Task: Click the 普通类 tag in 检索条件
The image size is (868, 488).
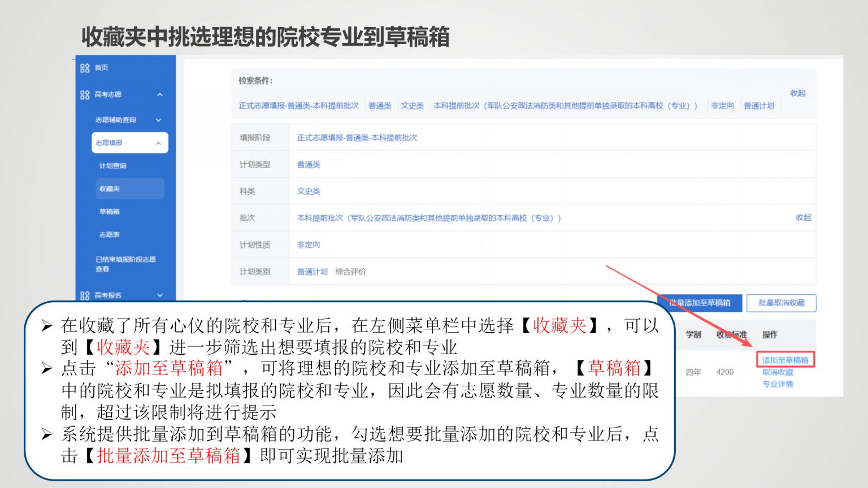Action: (380, 106)
